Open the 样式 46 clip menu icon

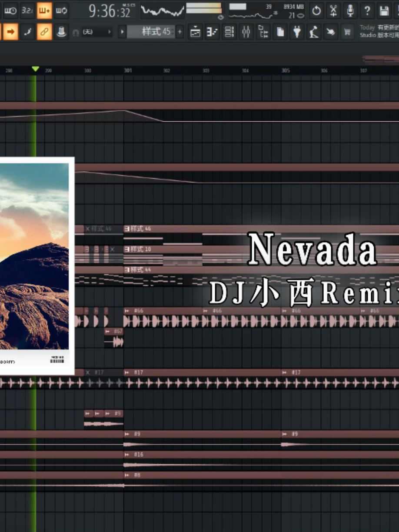coord(127,229)
